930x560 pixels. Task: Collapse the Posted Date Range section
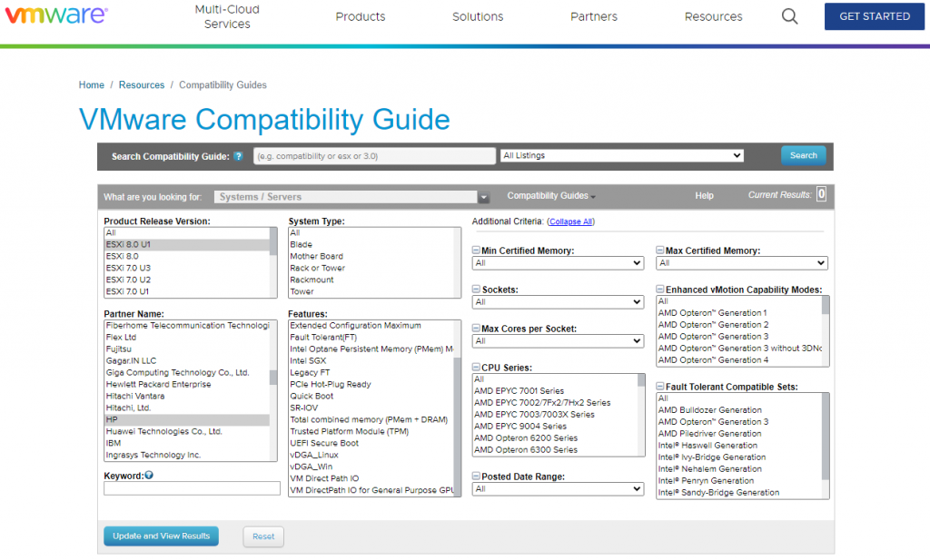point(476,476)
